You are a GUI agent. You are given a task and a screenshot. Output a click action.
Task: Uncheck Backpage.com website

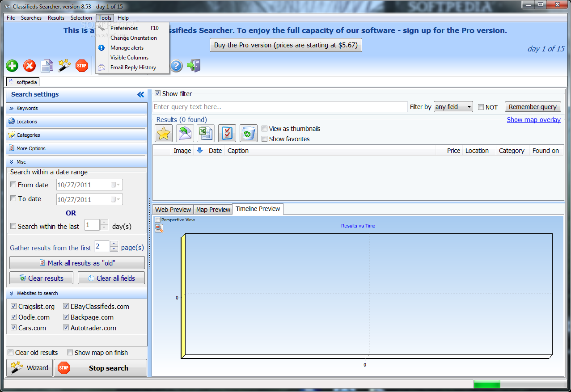[66, 317]
